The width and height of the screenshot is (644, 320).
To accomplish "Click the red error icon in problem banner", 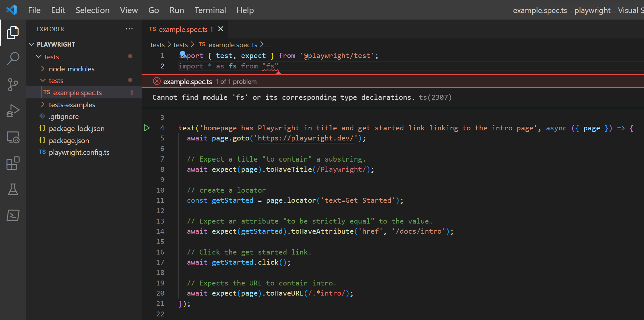I will coord(157,81).
